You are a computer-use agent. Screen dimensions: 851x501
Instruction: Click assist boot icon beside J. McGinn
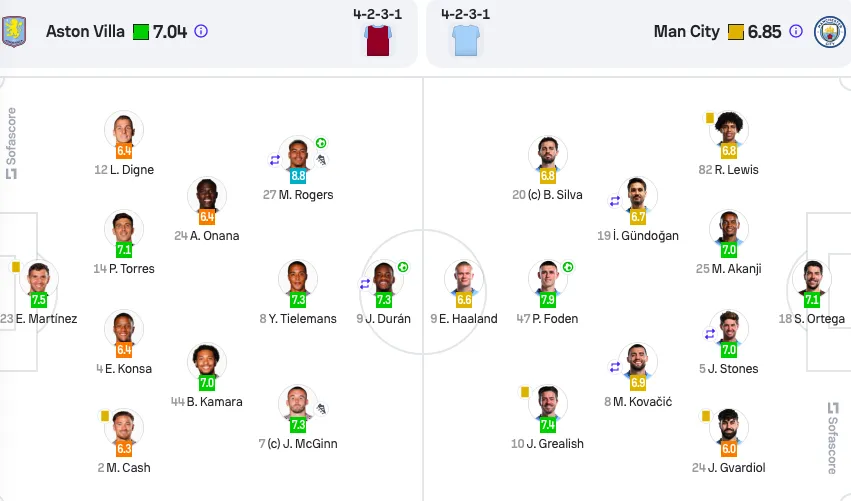pos(321,409)
